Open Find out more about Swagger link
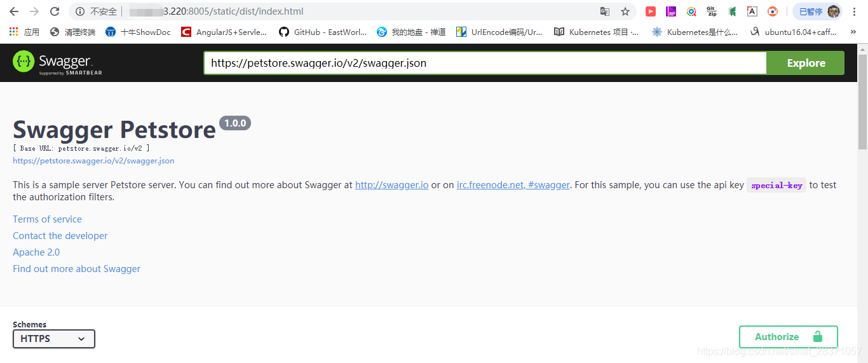This screenshot has height=363, width=868. tap(76, 269)
